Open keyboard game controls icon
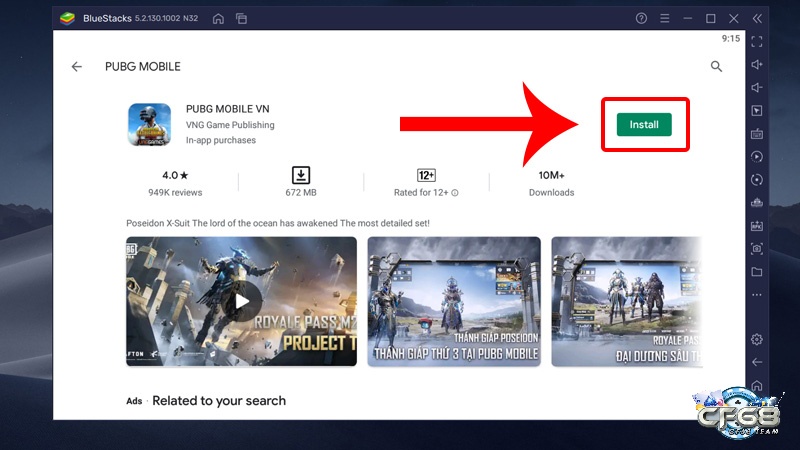Screen dimensions: 800x450 coord(757,134)
